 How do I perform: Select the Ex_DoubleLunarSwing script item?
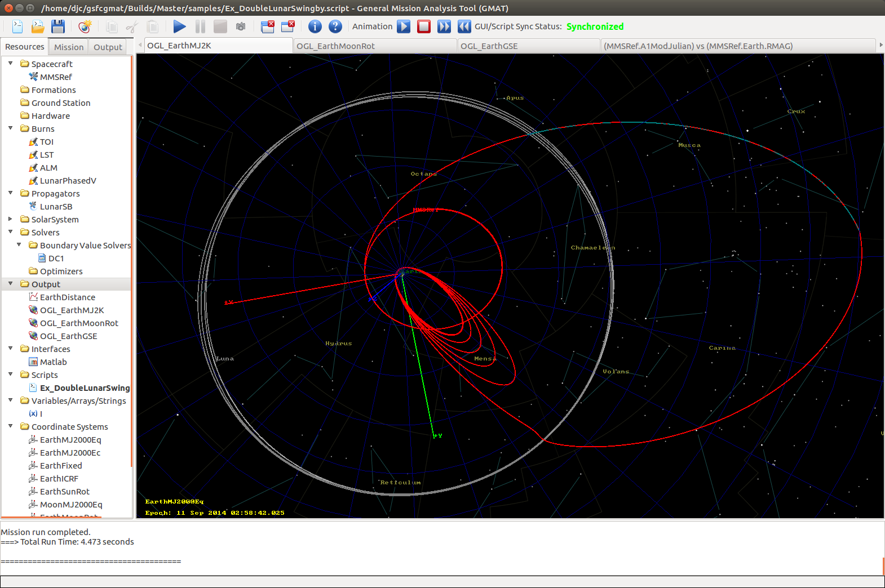[x=79, y=388]
